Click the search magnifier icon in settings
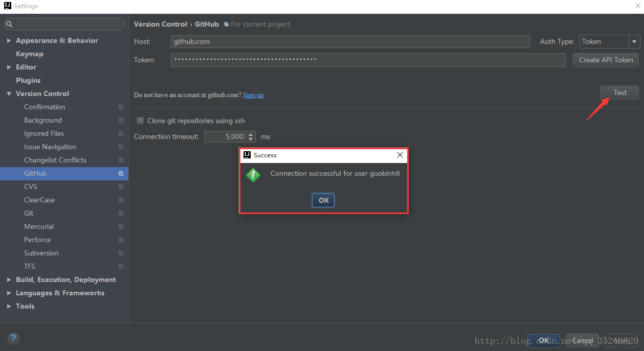Viewport: 644px width, 351px height. point(9,24)
